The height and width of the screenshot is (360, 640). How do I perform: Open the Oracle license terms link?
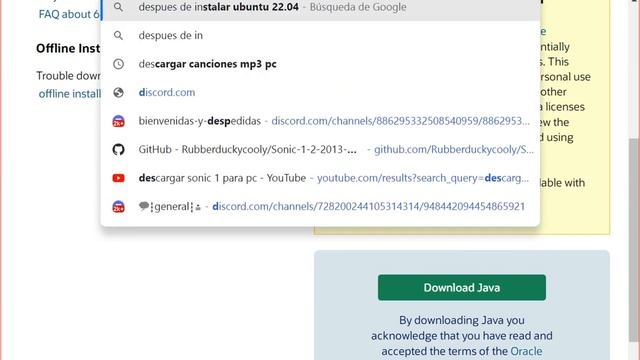click(526, 351)
